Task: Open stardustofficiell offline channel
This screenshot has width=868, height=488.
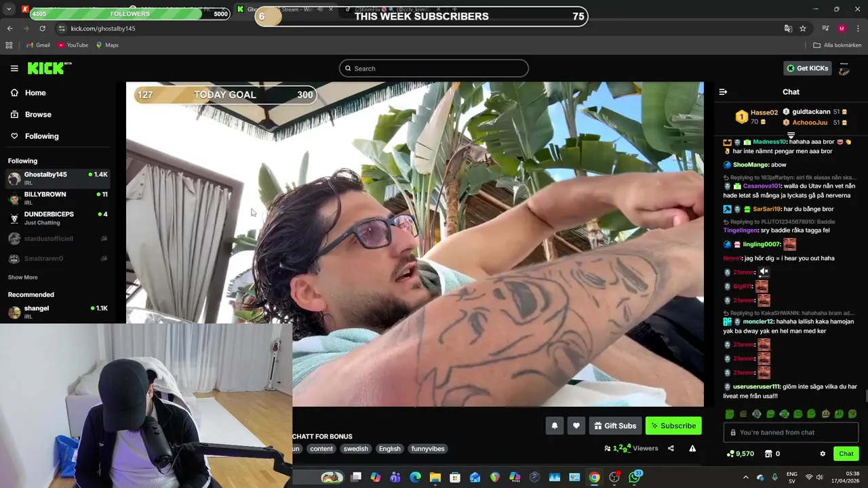Action: point(58,239)
